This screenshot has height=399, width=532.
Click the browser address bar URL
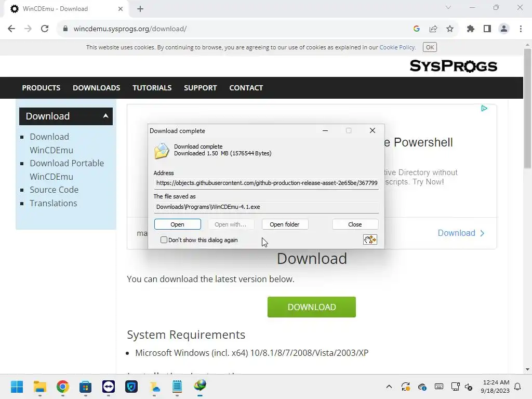pos(130,29)
